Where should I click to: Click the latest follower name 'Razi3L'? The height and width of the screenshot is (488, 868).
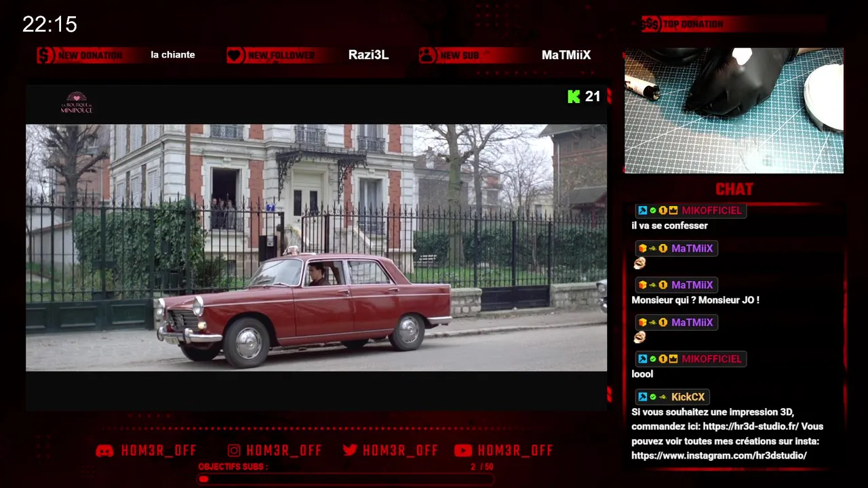pyautogui.click(x=368, y=55)
